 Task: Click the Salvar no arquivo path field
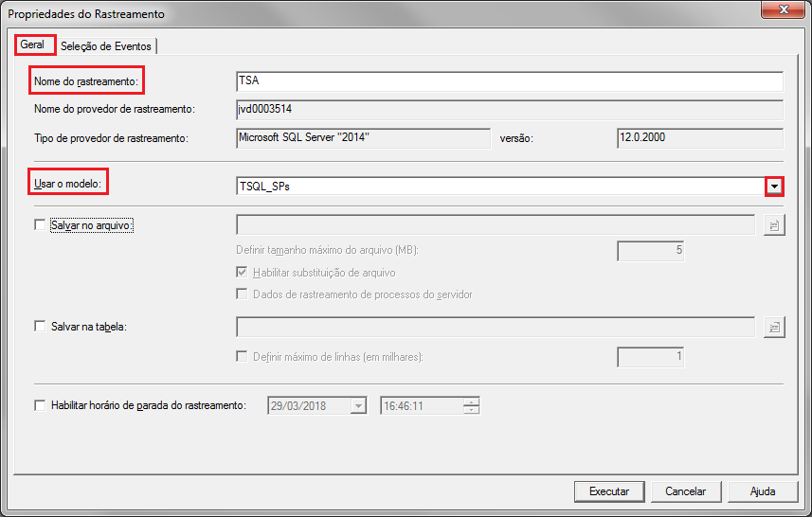496,225
